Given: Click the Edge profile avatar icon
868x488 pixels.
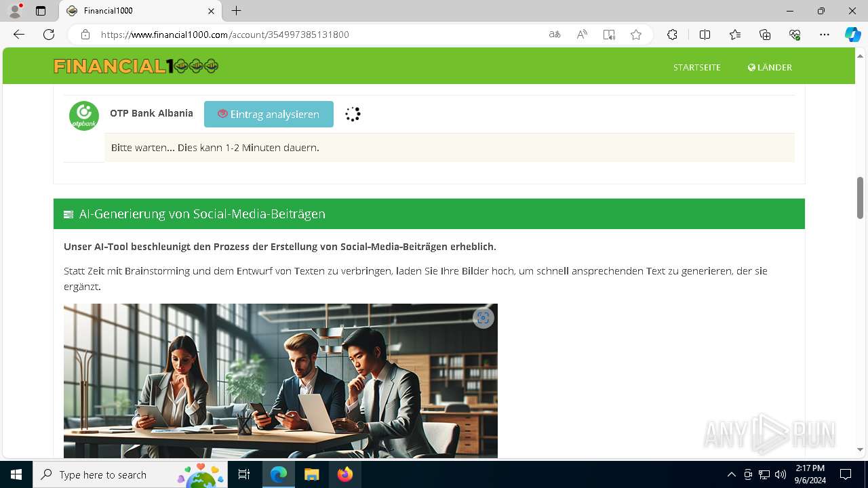Looking at the screenshot, I should (x=15, y=11).
